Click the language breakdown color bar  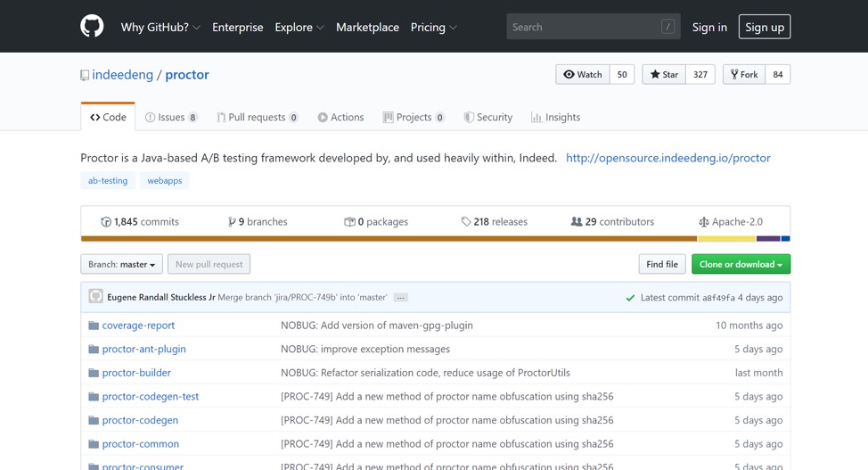[436, 238]
